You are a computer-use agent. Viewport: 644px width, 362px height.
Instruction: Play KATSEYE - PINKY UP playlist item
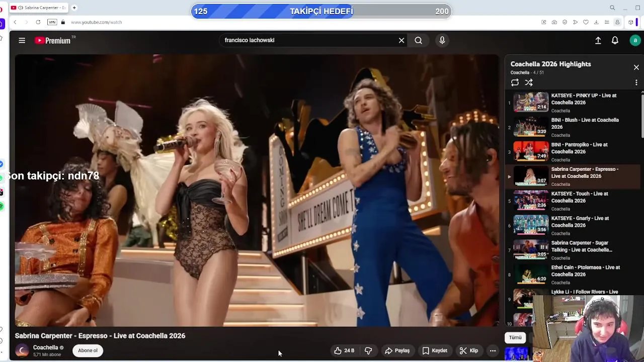point(574,103)
